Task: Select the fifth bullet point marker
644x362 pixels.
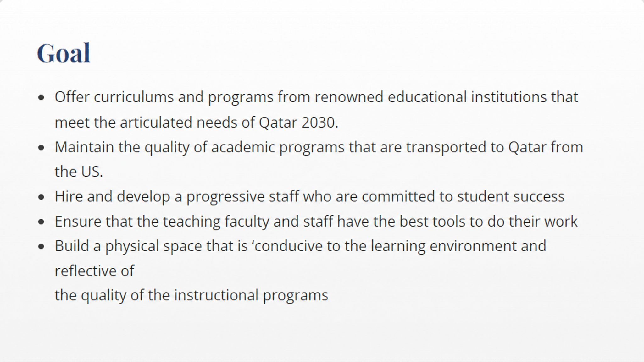Action: 41,247
